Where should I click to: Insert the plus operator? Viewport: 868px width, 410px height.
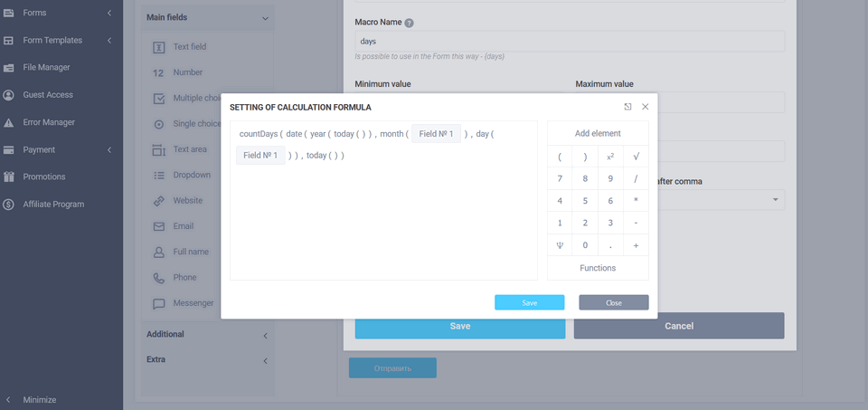(636, 245)
